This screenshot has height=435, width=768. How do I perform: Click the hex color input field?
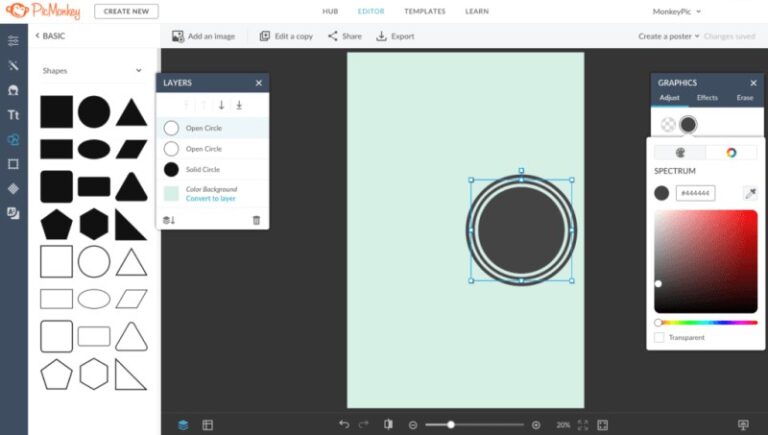point(696,193)
